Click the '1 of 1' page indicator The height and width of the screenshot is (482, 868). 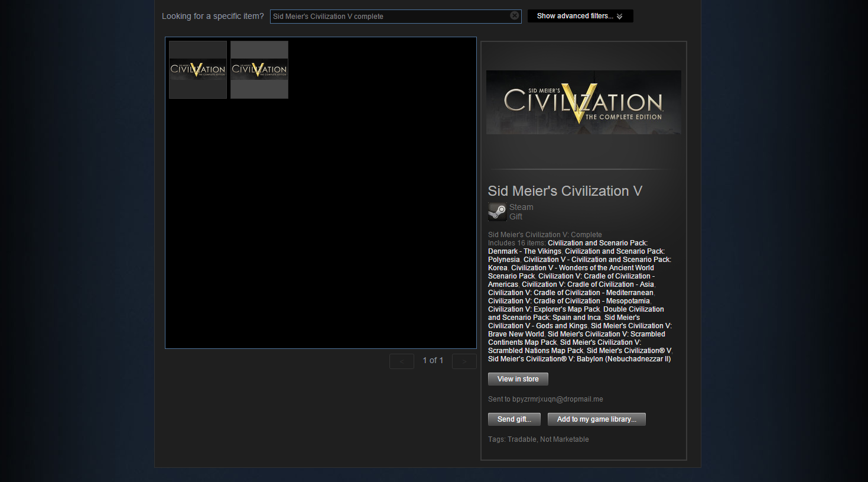coord(433,360)
